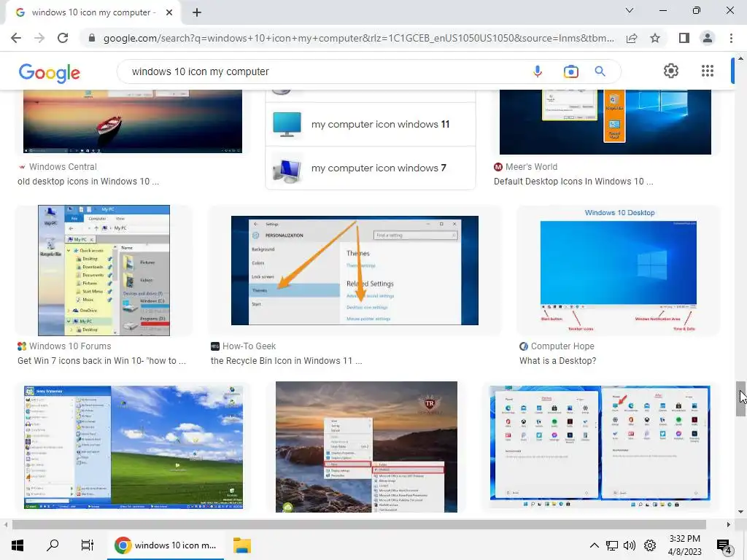Search by image with Google Lens

pyautogui.click(x=570, y=71)
